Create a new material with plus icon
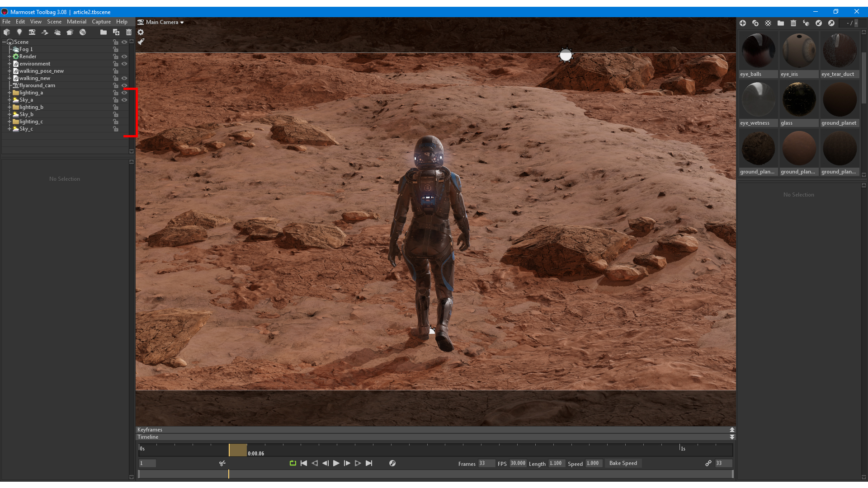The width and height of the screenshot is (868, 488). click(743, 23)
